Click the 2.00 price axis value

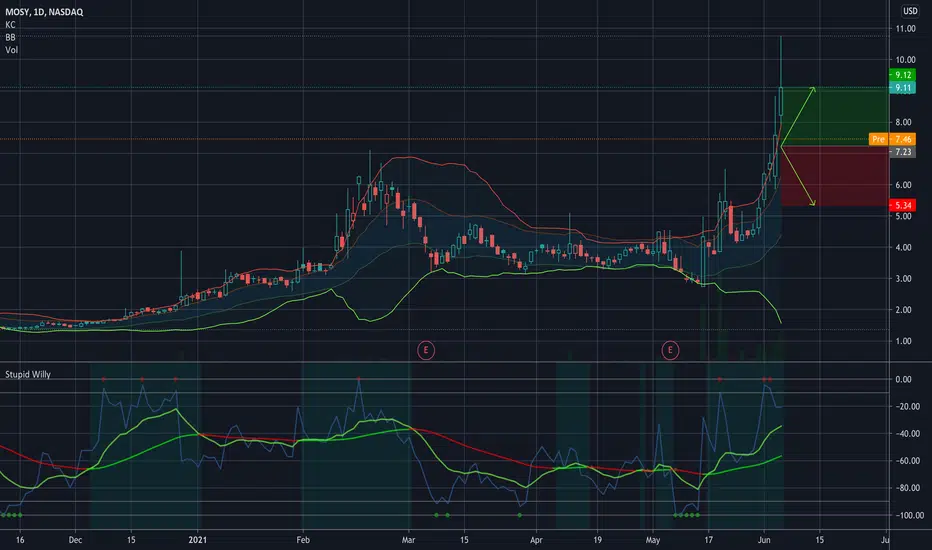903,310
